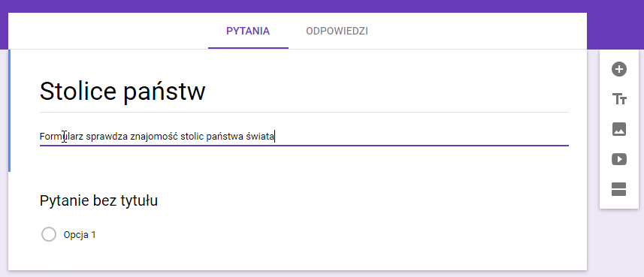The height and width of the screenshot is (277, 644).
Task: Edit the Pytanie bez tytułu question title
Action: click(98, 200)
